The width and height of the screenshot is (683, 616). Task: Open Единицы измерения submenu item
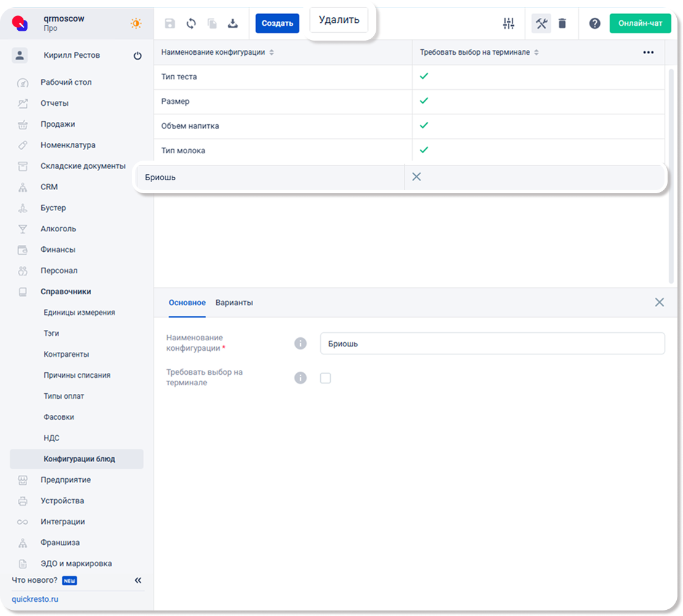[x=79, y=312]
